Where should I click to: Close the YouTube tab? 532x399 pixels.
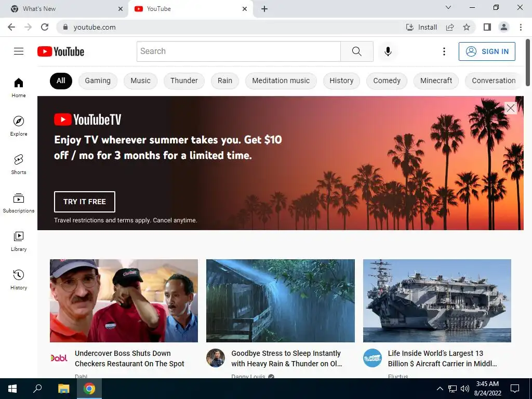245,9
